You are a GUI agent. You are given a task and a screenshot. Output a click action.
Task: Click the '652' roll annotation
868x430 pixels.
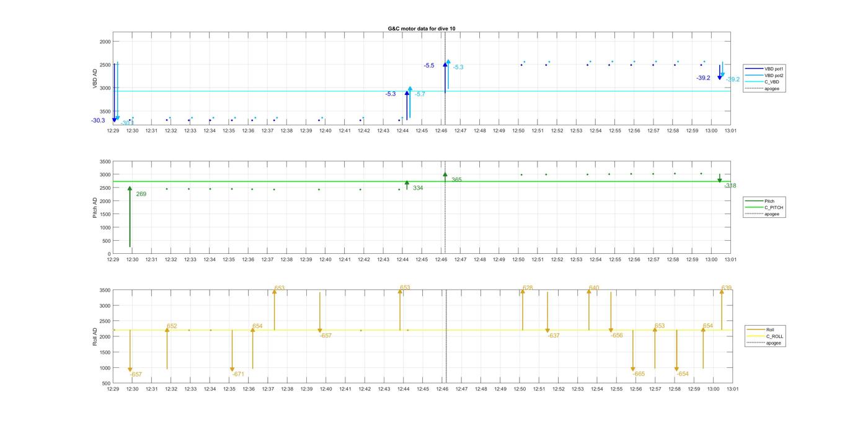[x=172, y=326]
